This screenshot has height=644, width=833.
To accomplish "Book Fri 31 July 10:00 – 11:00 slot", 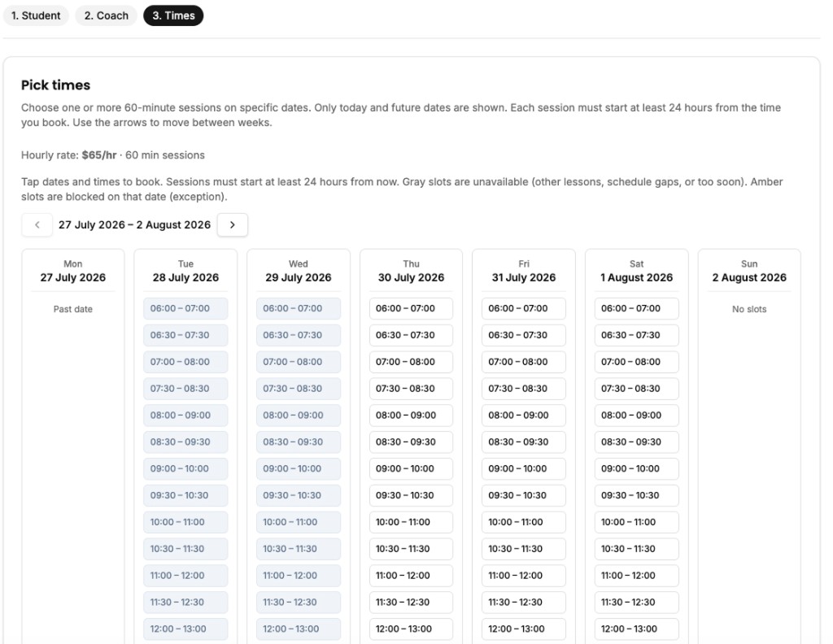I will click(x=524, y=522).
